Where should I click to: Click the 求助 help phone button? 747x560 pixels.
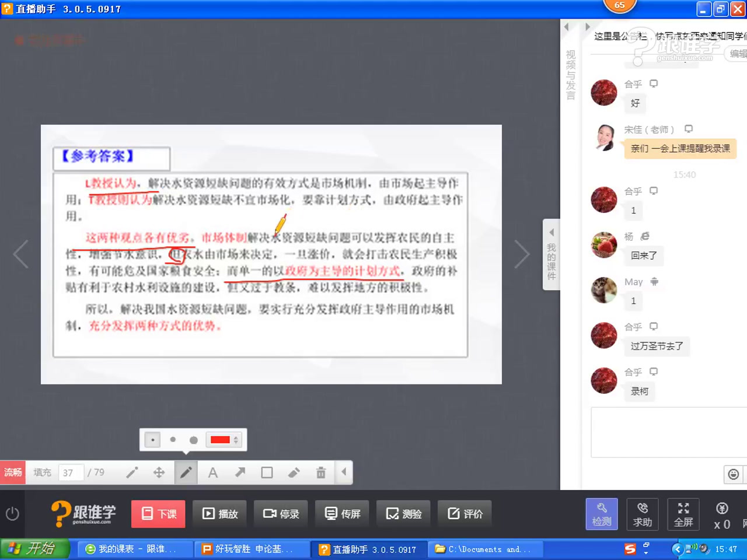(x=643, y=514)
